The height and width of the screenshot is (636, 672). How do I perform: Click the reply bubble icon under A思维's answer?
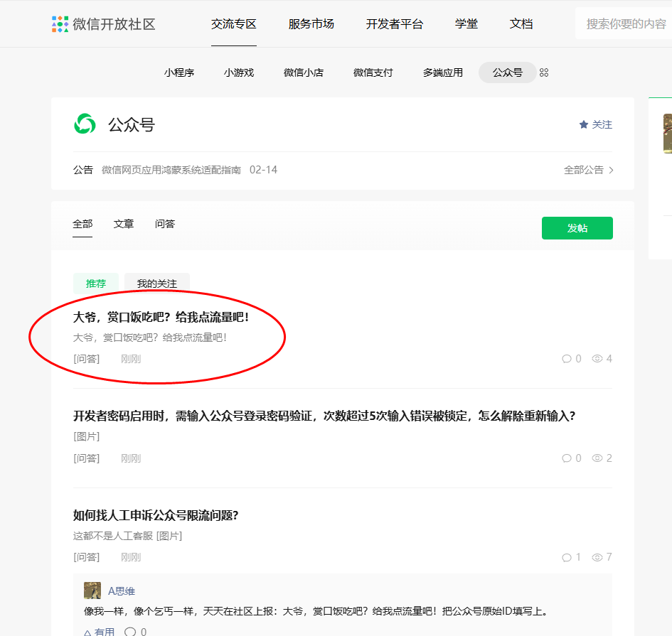pos(130,632)
